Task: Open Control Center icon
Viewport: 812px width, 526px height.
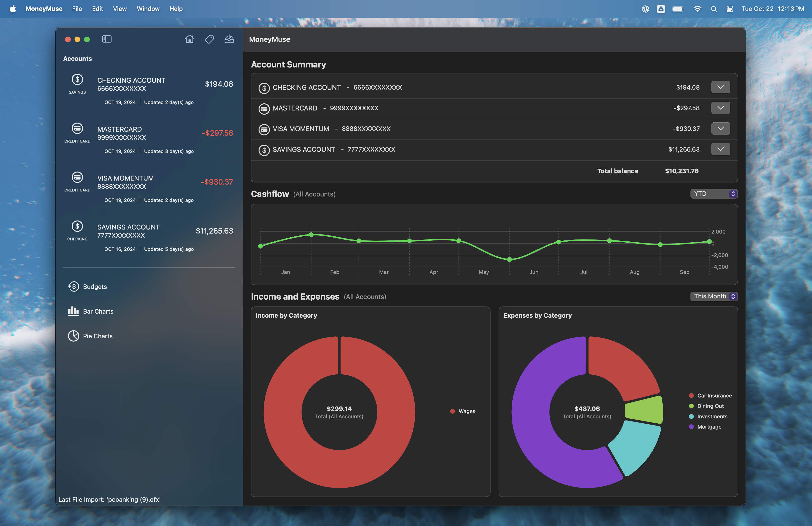Action: coord(729,9)
